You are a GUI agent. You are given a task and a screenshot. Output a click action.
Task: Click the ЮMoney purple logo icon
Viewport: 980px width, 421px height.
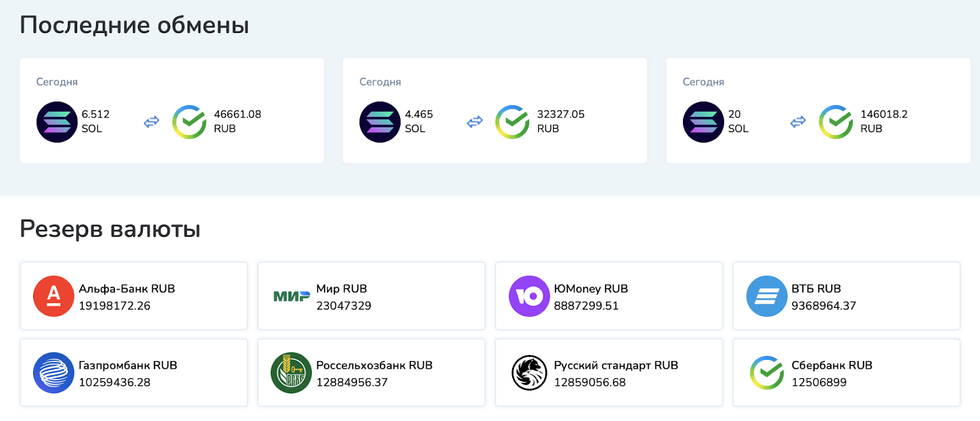529,296
